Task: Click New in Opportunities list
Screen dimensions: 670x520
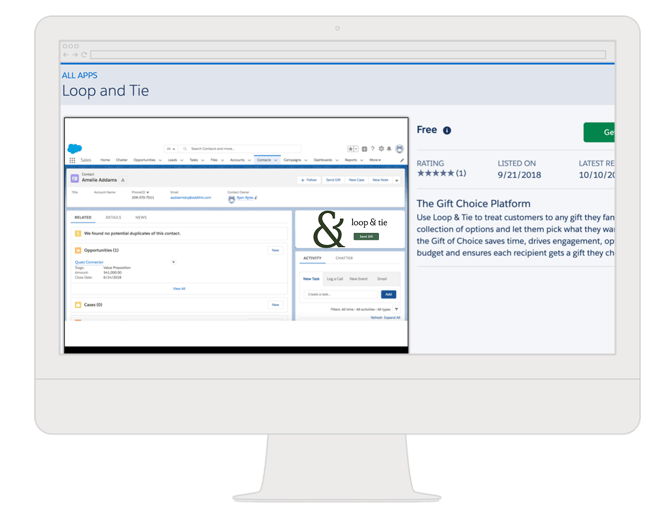Action: (x=276, y=250)
